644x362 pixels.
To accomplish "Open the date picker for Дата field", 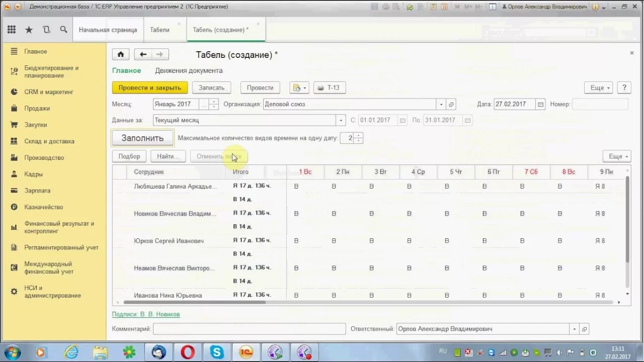I will (x=541, y=104).
